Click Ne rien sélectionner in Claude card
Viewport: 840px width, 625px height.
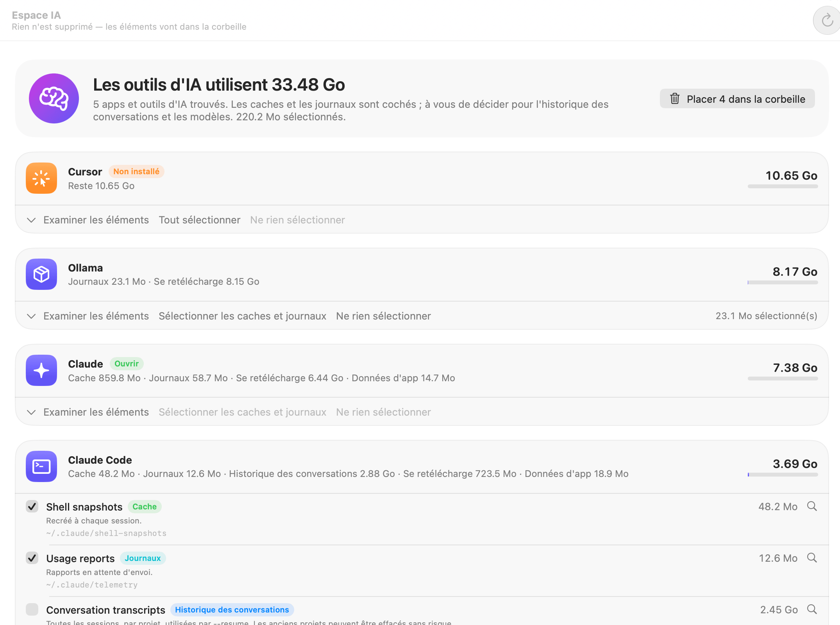click(383, 412)
